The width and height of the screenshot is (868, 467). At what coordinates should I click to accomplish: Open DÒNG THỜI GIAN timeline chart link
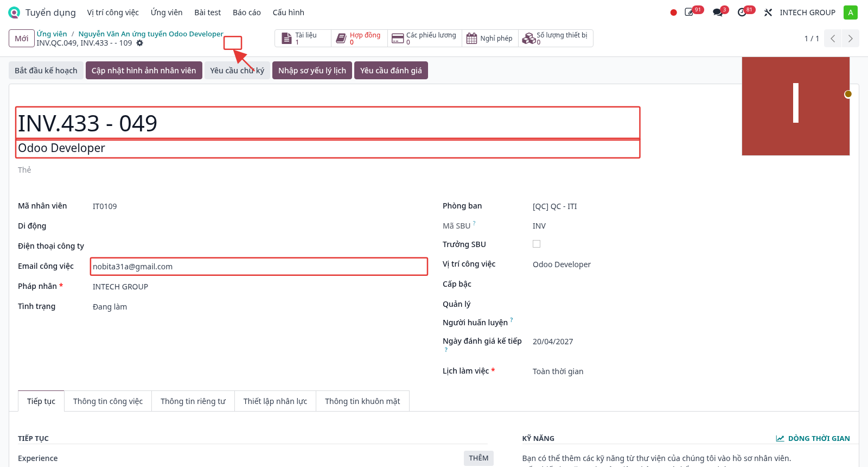[813, 438]
